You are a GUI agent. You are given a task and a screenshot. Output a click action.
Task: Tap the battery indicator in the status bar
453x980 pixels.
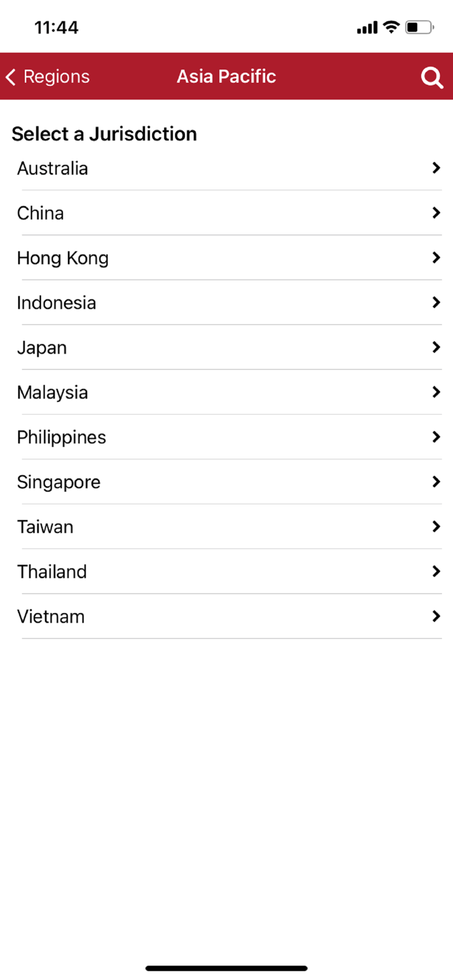pyautogui.click(x=419, y=27)
